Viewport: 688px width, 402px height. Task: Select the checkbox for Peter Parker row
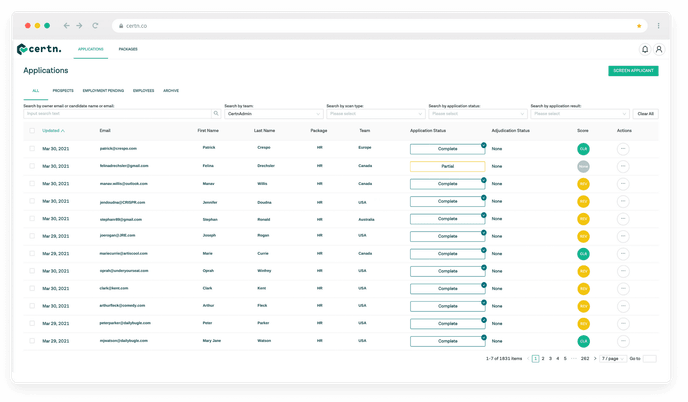(32, 324)
